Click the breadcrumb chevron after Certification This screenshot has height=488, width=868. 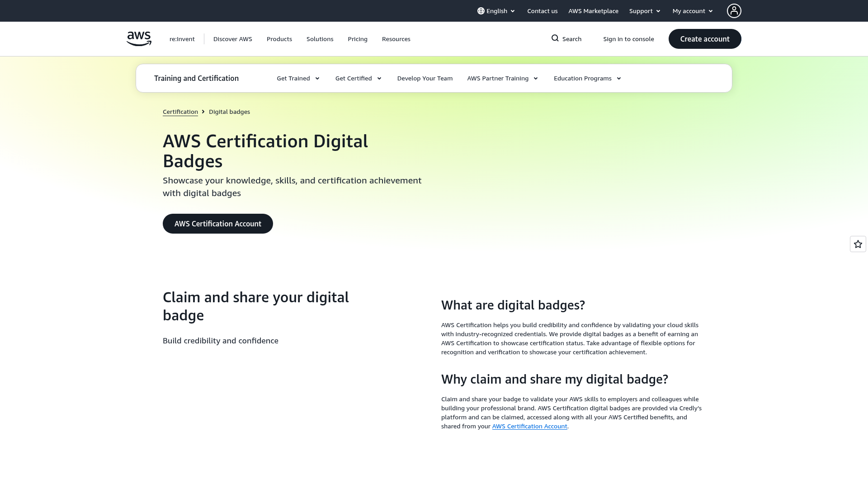point(203,112)
